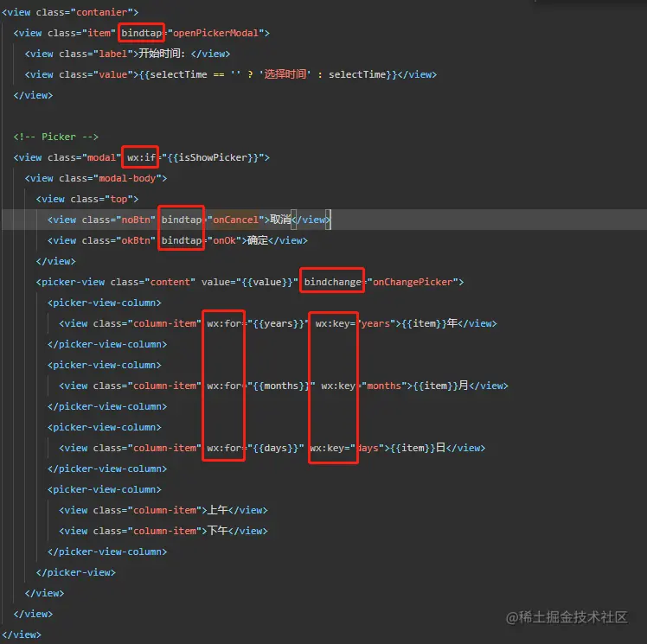Click the class name "okBtn"
The image size is (647, 644).
136,240
